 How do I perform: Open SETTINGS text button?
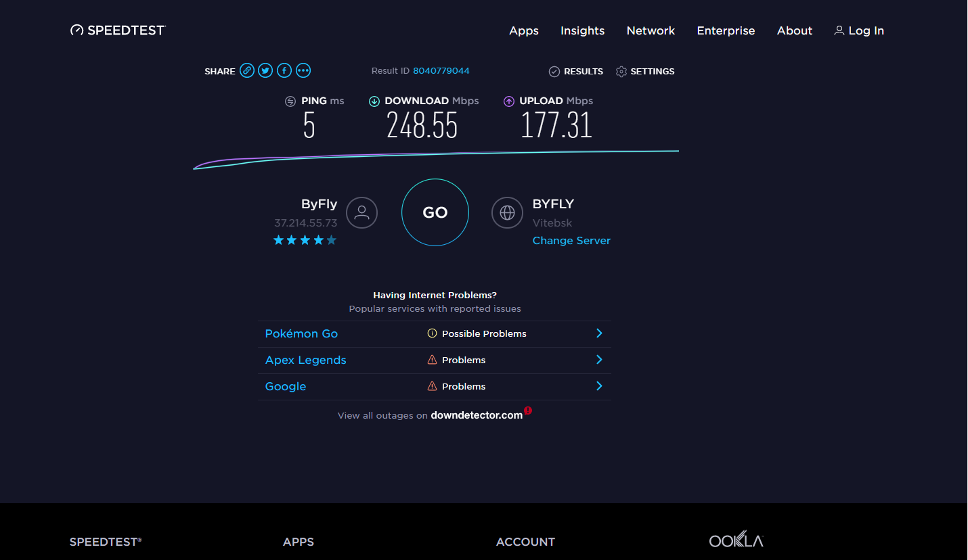[653, 71]
